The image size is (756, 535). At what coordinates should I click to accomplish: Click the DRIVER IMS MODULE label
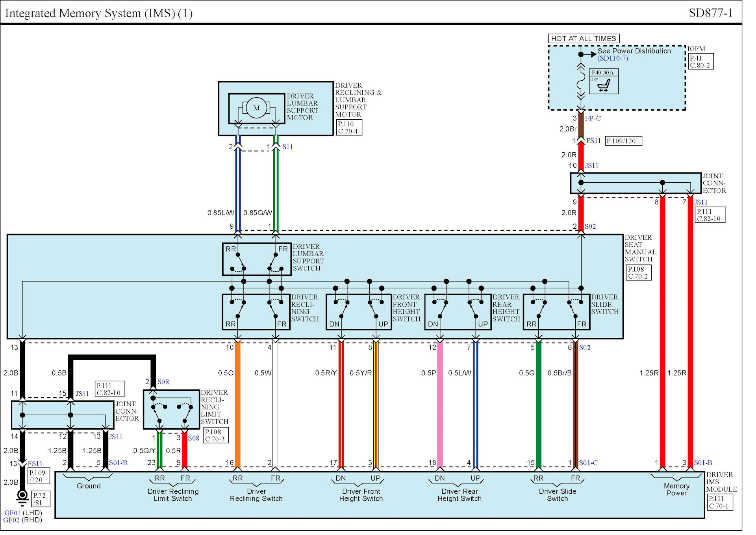pos(721,482)
